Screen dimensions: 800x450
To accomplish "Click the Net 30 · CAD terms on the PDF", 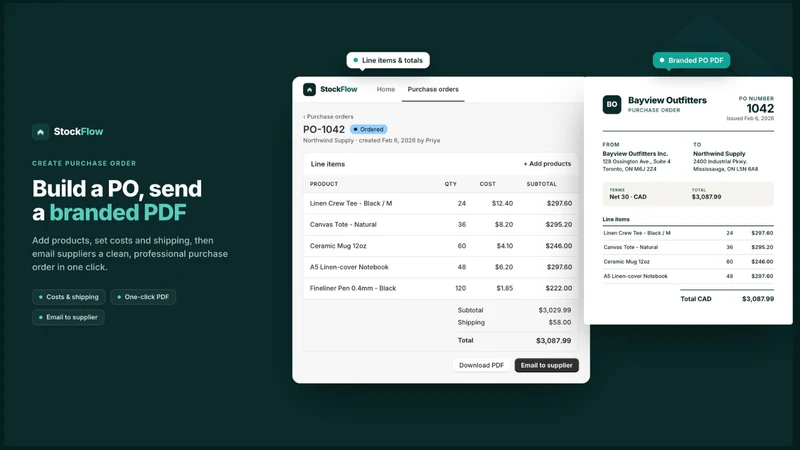I will click(x=628, y=197).
